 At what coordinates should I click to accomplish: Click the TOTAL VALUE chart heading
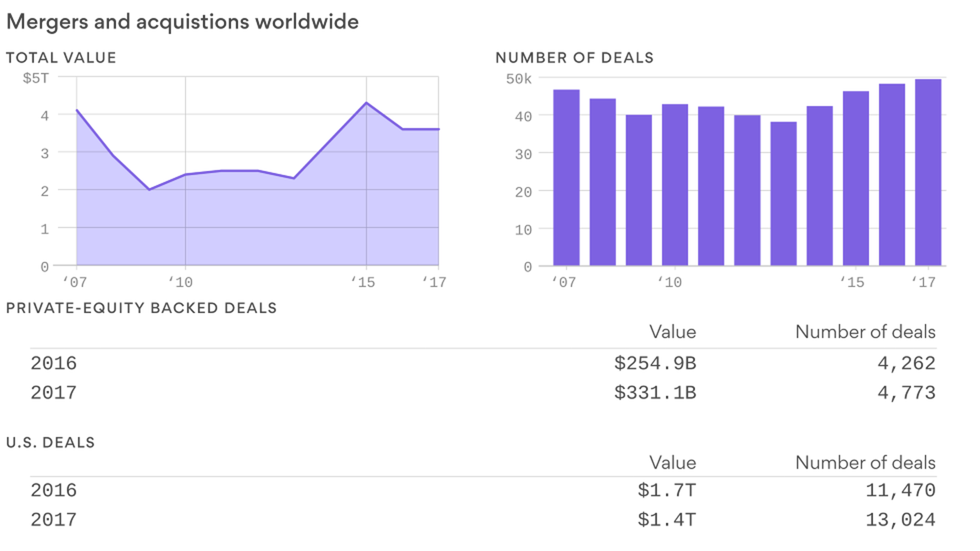point(61,58)
